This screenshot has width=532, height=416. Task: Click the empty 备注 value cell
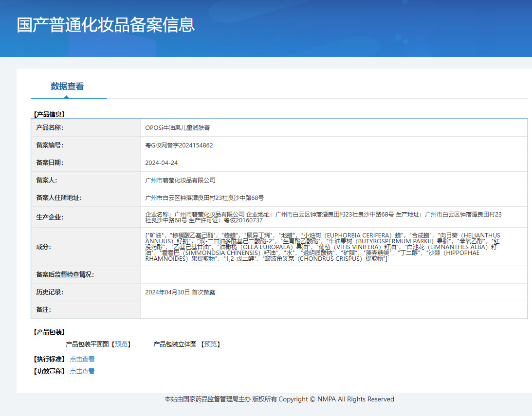coord(333,310)
